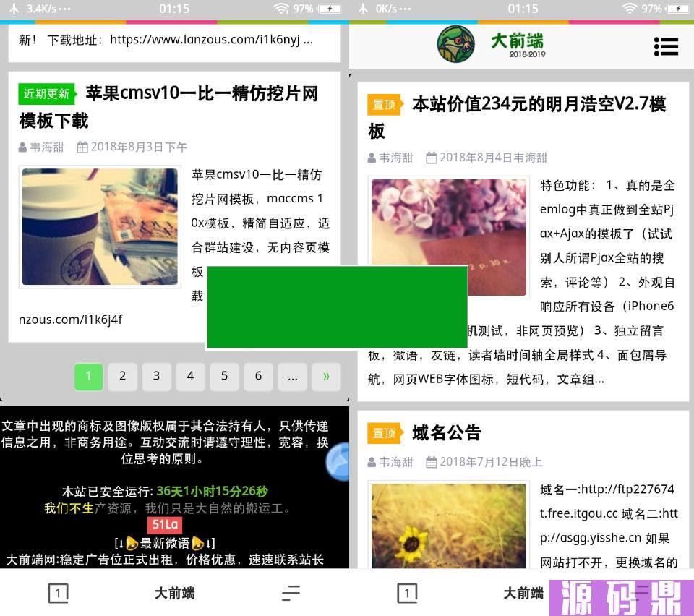Viewport: 694px width, 616px height.
Task: Go to page 4
Action: click(190, 377)
